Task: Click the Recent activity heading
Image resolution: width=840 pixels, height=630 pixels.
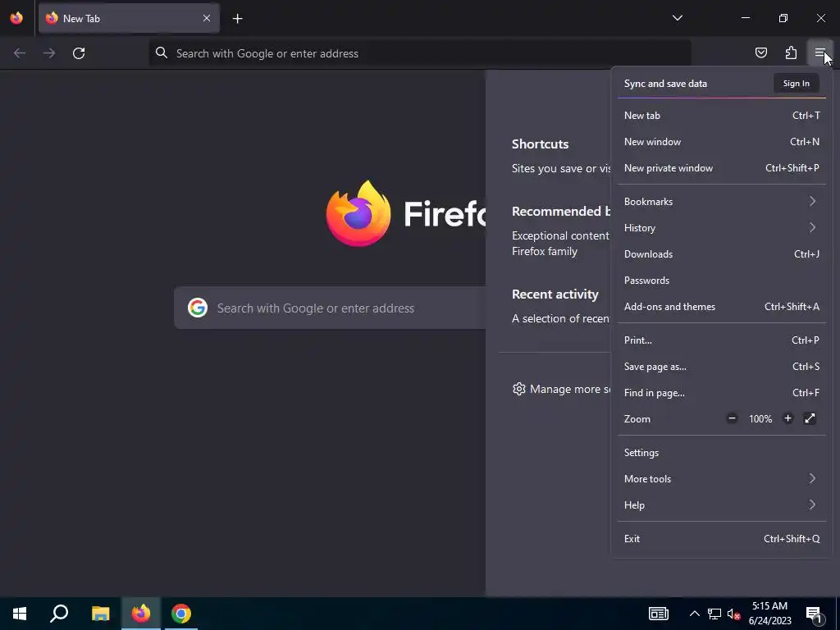Action: [x=555, y=294]
